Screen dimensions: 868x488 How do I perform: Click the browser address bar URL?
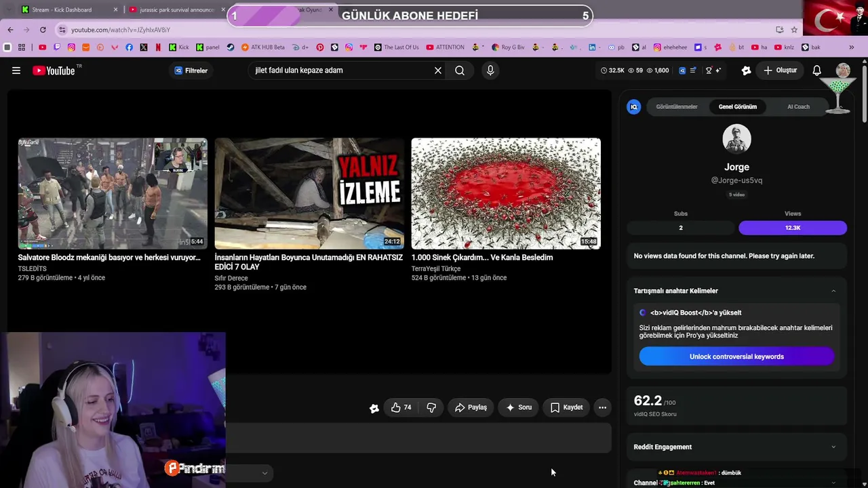tap(121, 30)
